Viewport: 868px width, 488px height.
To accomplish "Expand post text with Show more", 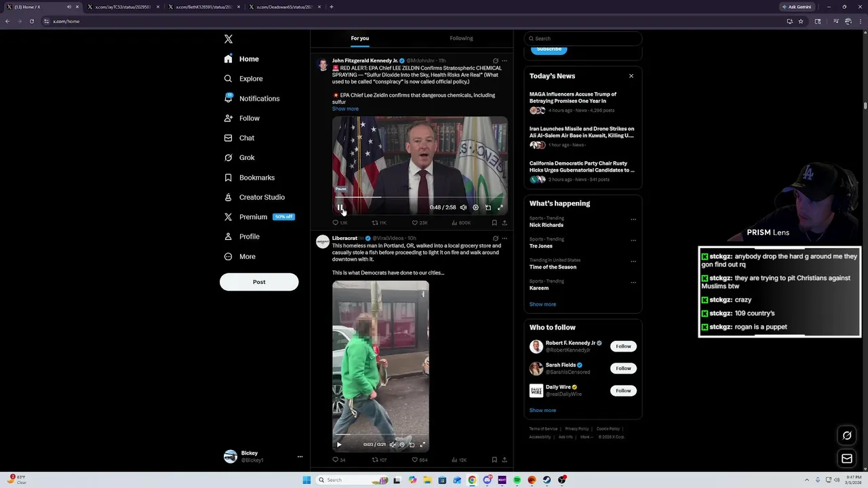I will [345, 108].
